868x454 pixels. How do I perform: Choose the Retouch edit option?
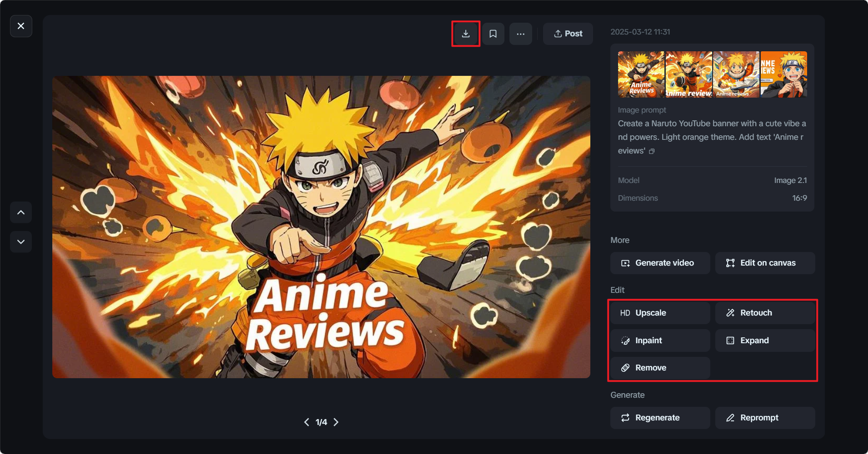(x=765, y=313)
